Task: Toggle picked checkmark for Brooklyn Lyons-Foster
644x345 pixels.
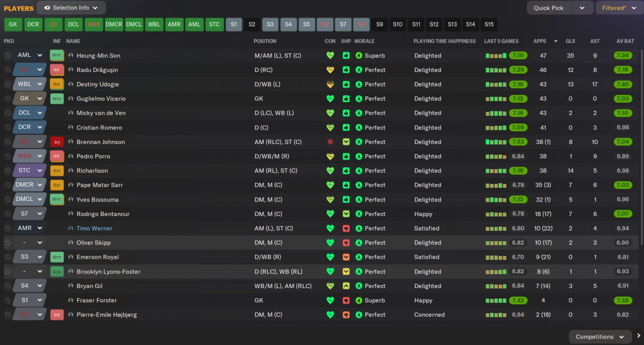Action: coord(8,271)
